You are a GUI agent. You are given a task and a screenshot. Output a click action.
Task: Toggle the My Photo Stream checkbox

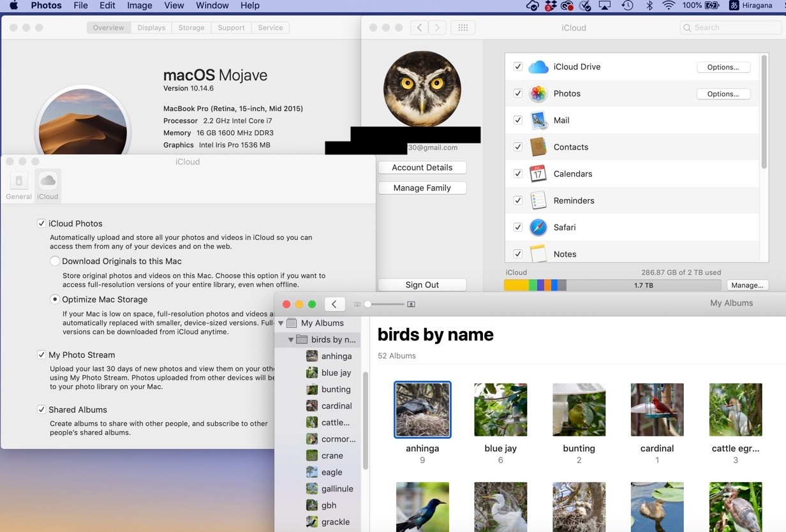[x=41, y=355]
